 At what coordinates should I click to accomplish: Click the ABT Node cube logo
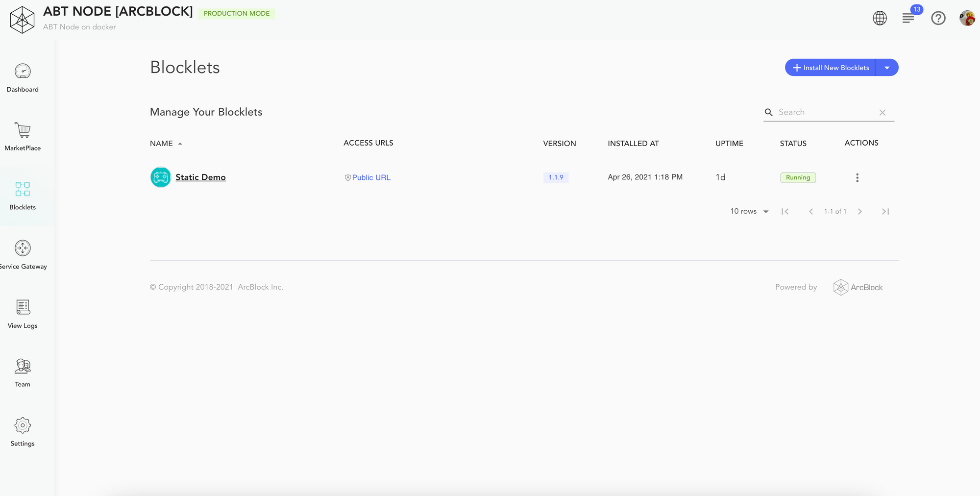click(x=22, y=20)
